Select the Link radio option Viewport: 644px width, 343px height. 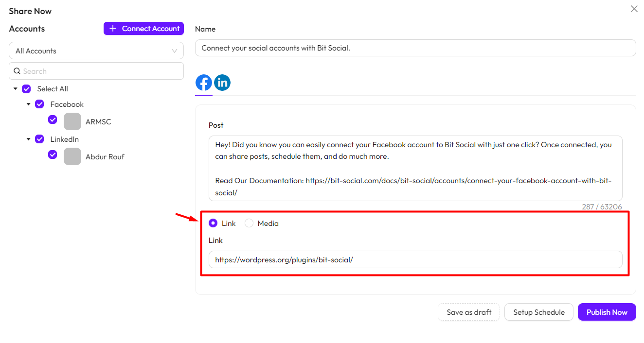pos(213,223)
